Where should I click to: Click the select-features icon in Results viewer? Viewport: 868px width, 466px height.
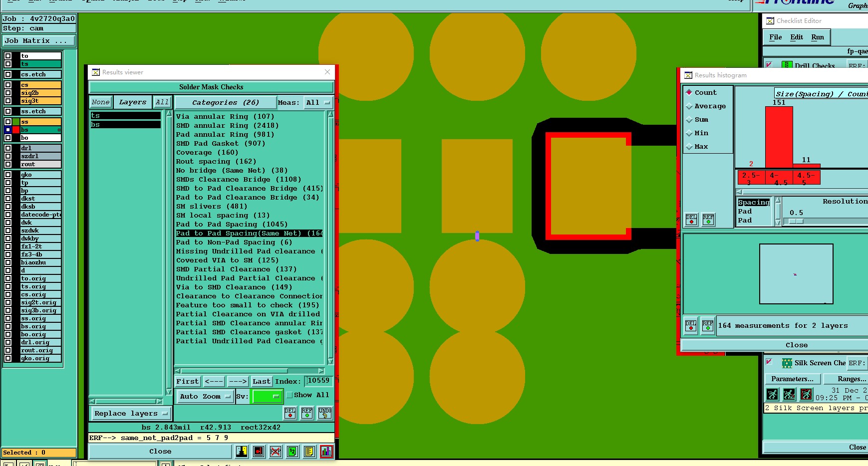coord(242,452)
